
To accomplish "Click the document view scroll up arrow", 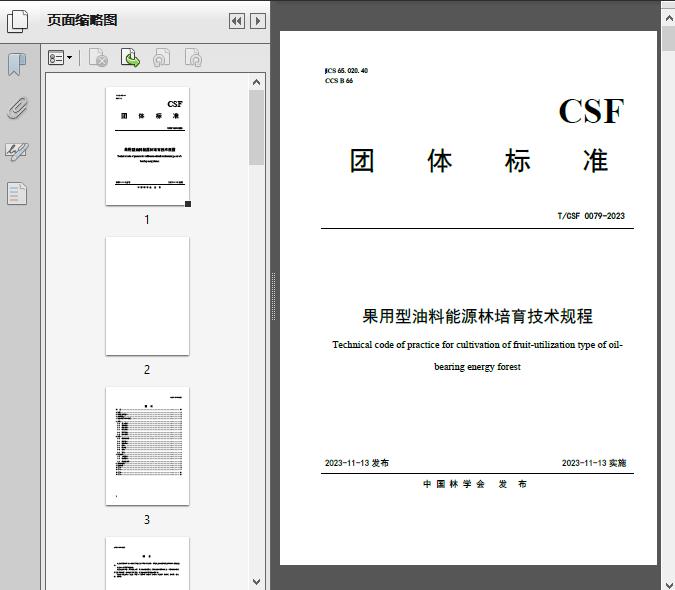I will pos(669,19).
